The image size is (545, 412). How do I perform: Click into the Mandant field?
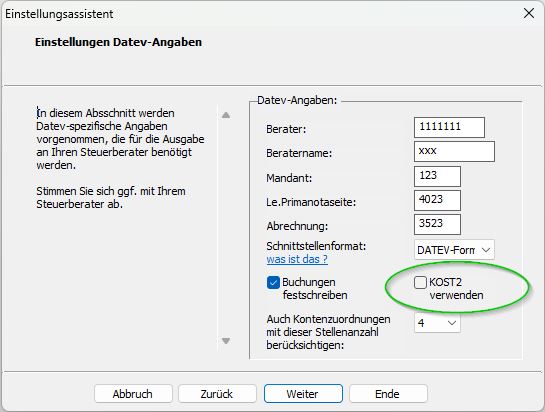pyautogui.click(x=437, y=176)
